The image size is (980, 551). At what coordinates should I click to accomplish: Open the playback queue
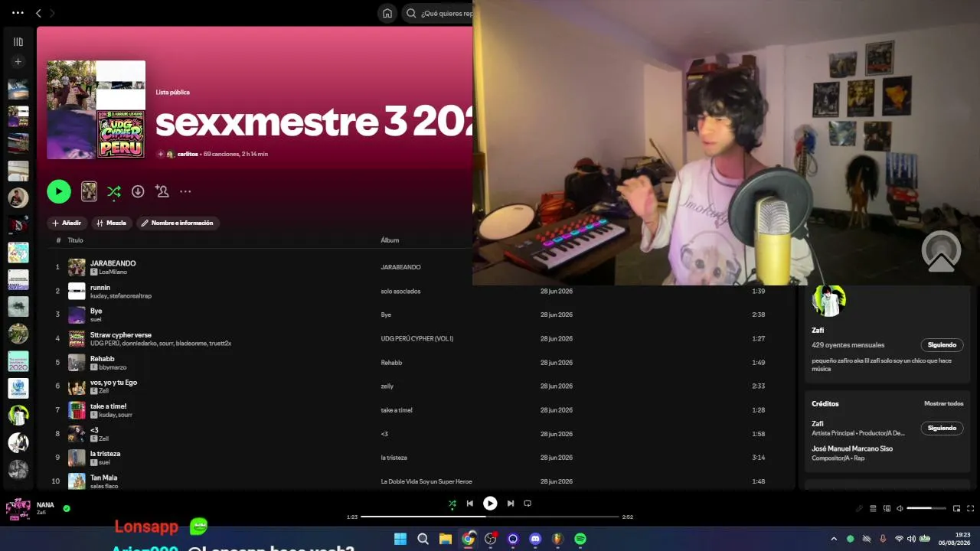873,508
